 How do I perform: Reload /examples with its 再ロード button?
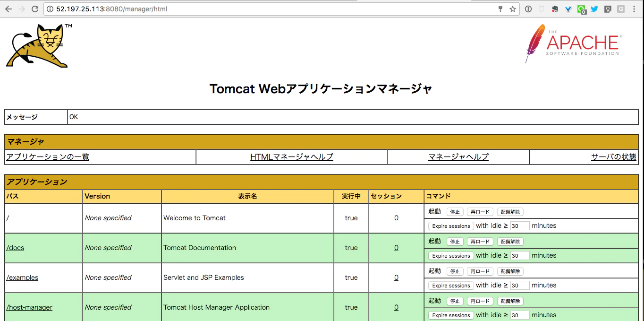[x=480, y=271]
